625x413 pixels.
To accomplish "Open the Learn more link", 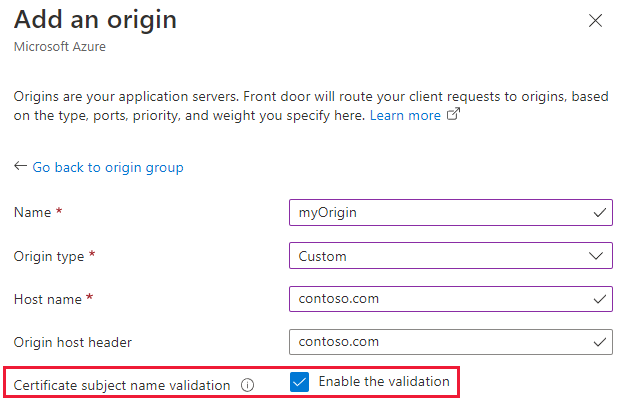I will coord(405,116).
